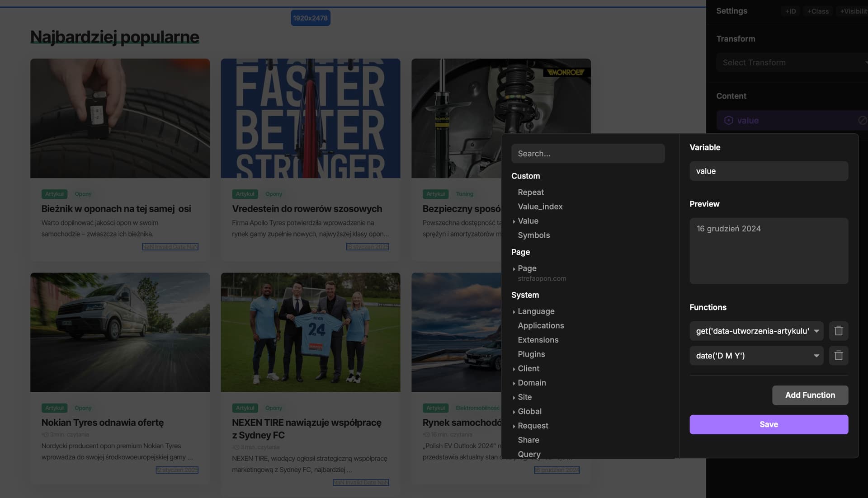The width and height of the screenshot is (868, 498).
Task: Open the Sydney FC jersey photo thumbnail
Action: tap(310, 332)
